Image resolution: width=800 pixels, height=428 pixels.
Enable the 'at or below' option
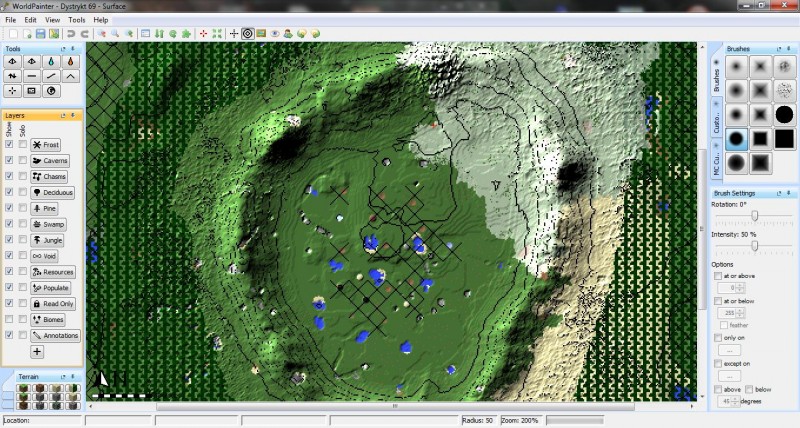tap(718, 301)
